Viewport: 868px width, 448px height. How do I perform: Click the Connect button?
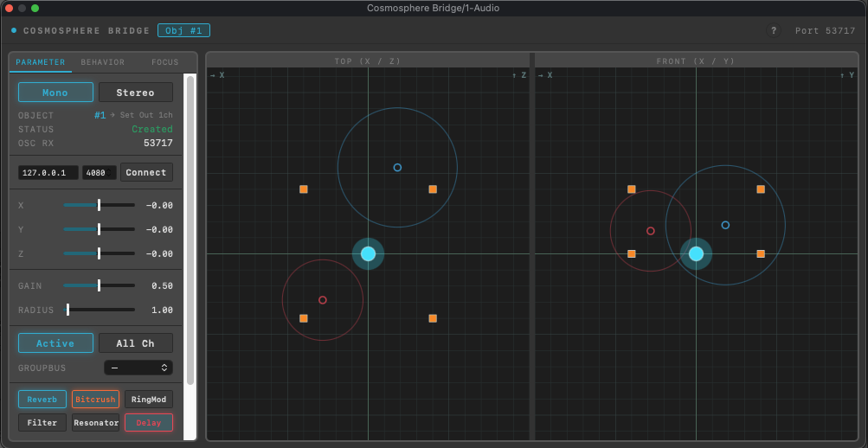click(146, 173)
